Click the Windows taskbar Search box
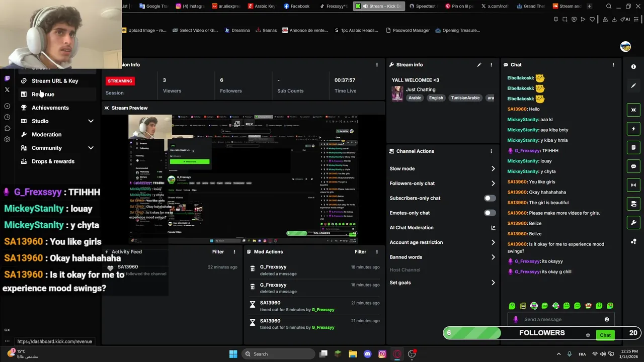Image resolution: width=644 pixels, height=362 pixels. click(278, 354)
